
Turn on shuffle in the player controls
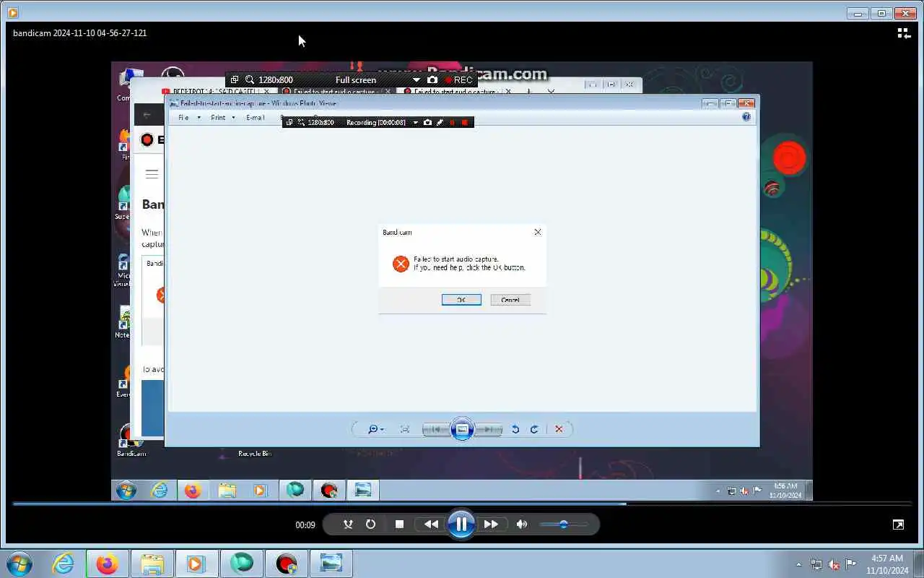pos(348,525)
